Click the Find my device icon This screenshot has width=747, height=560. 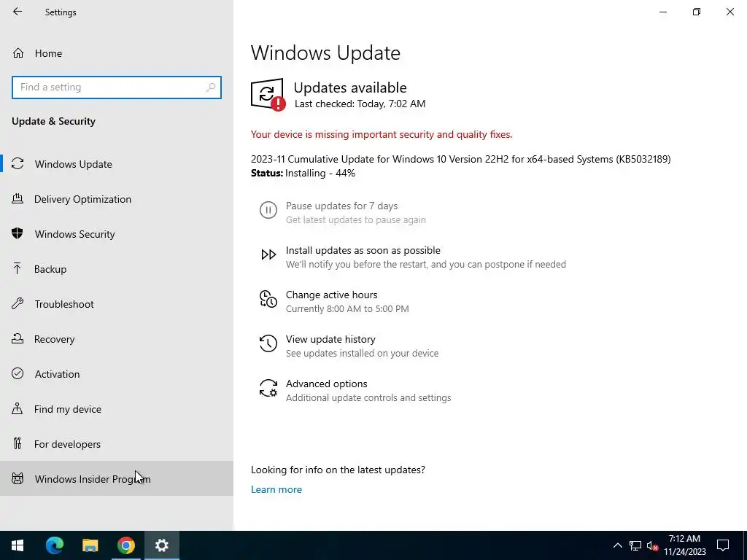(18, 408)
